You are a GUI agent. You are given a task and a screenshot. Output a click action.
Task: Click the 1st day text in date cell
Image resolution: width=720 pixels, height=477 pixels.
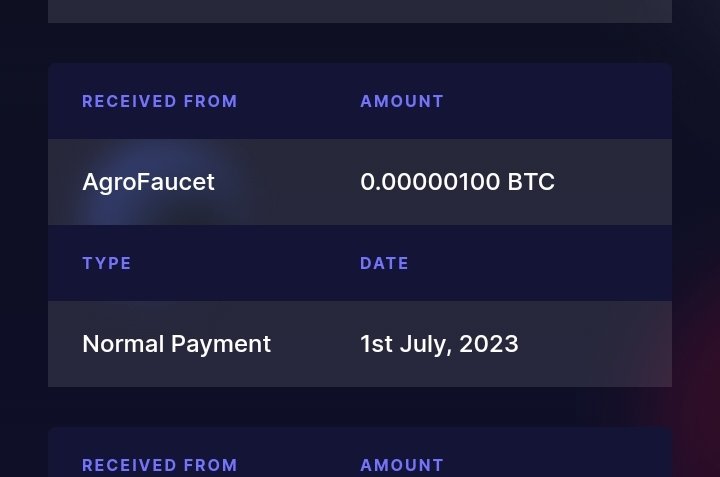[x=377, y=344]
